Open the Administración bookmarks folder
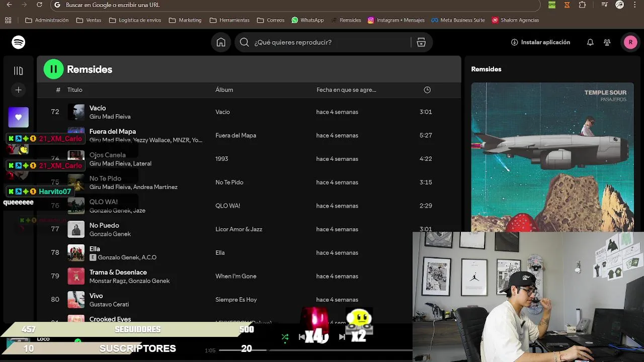 tap(47, 20)
